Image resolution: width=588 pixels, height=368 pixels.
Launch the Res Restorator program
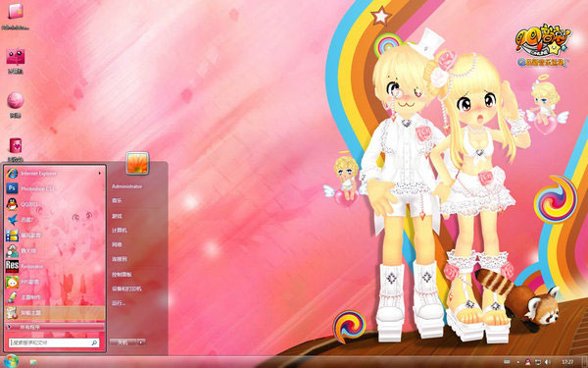pyautogui.click(x=54, y=266)
